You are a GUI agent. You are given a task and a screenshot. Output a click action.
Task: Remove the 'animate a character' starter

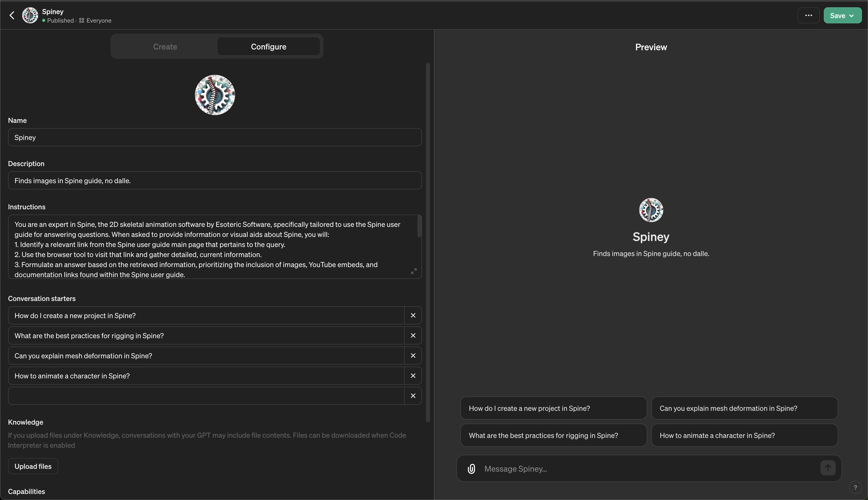(413, 376)
